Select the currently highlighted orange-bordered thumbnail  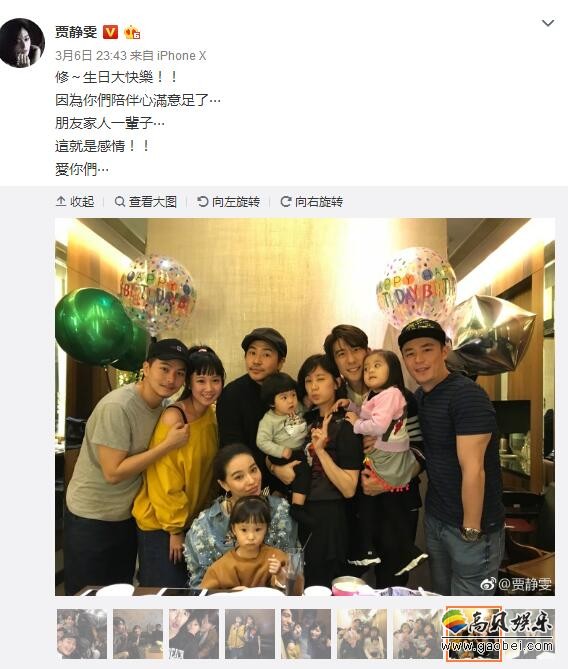473,634
